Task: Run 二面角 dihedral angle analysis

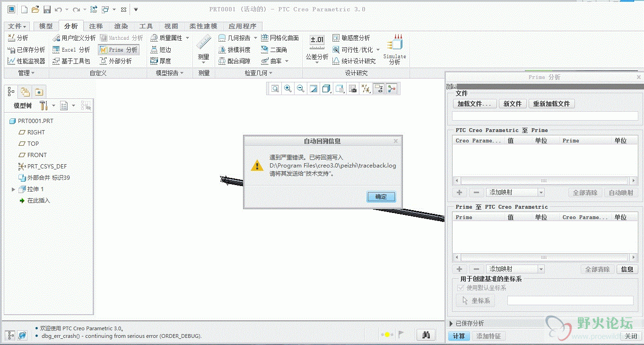Action: coord(274,50)
